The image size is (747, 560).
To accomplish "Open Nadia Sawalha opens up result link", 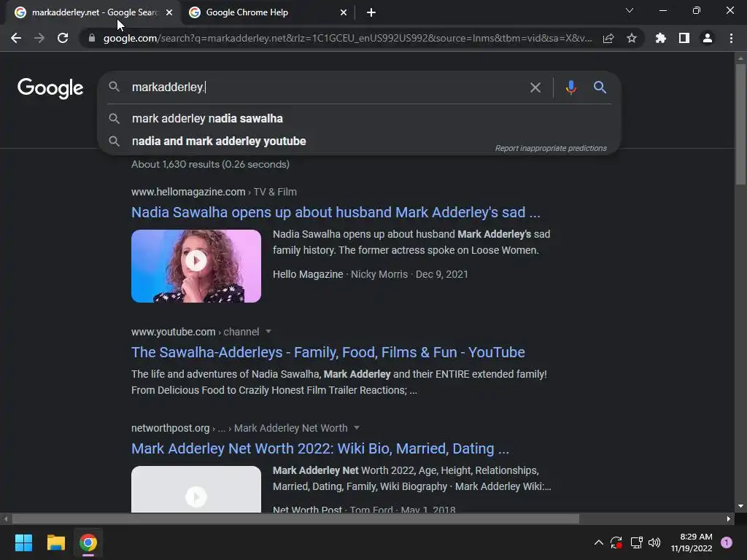I will coord(336,212).
